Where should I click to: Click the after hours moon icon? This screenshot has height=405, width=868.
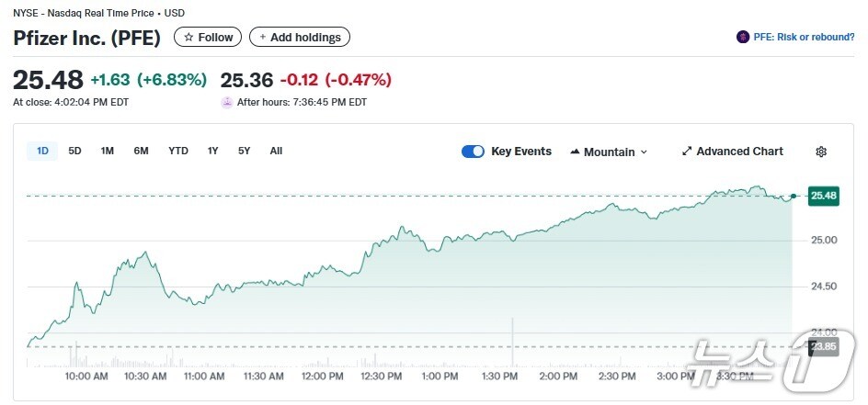click(x=227, y=102)
